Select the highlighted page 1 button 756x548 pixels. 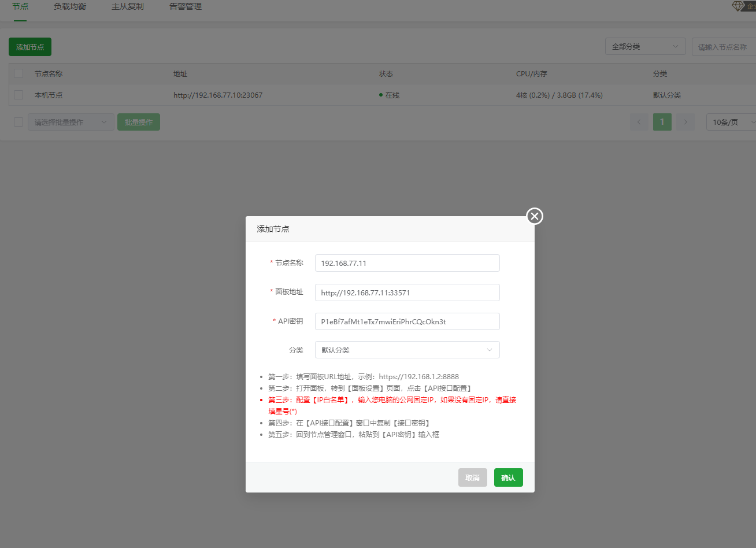coord(662,122)
